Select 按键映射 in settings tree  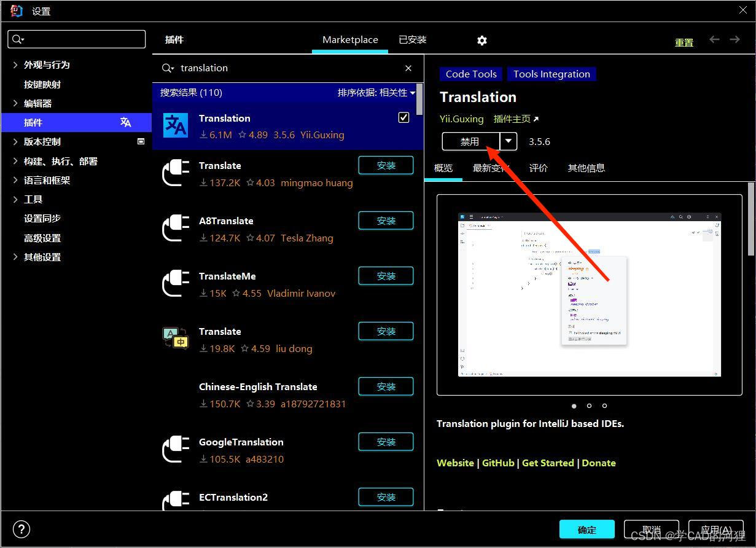42,84
